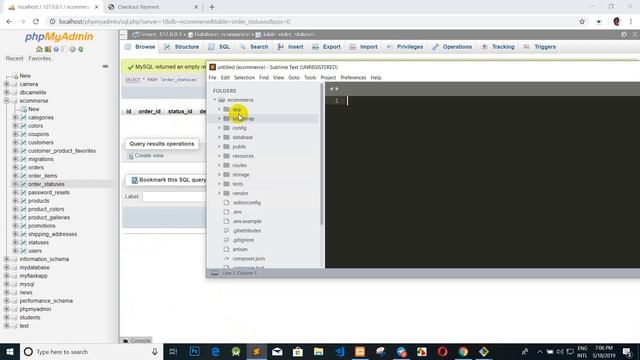The image size is (640, 360).
Task: Open File Explorer from the taskbar
Action: click(x=318, y=351)
